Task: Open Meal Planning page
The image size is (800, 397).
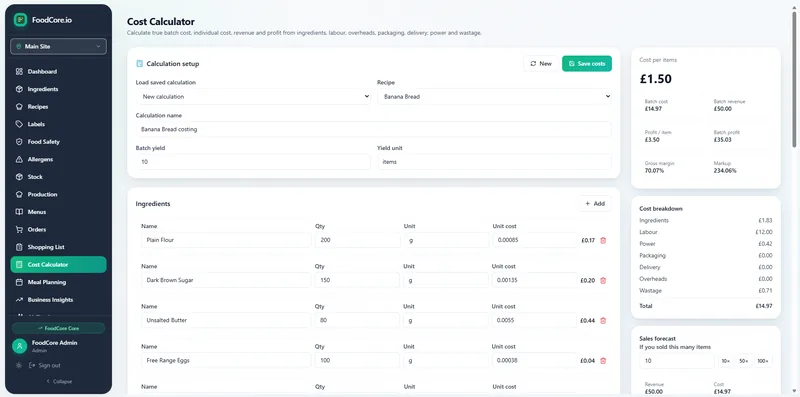Action: [58, 282]
